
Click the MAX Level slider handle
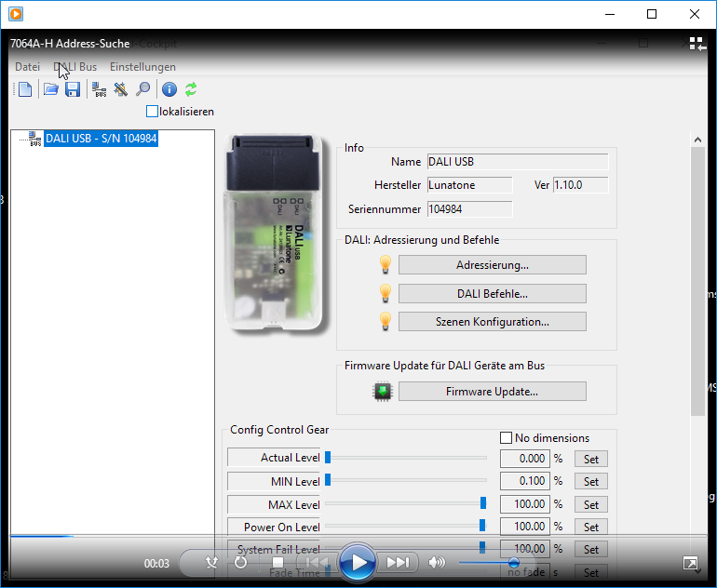click(483, 503)
